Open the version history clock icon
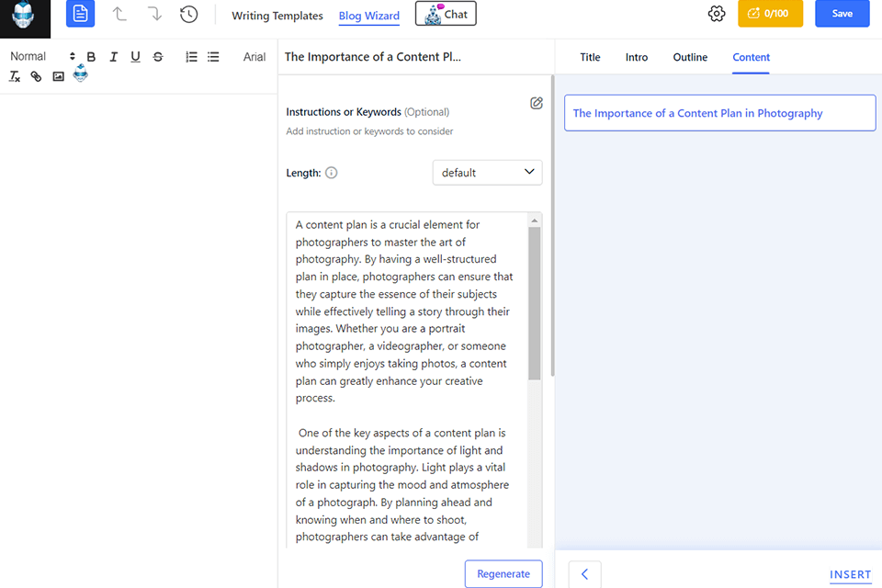The height and width of the screenshot is (588, 882). (x=189, y=14)
